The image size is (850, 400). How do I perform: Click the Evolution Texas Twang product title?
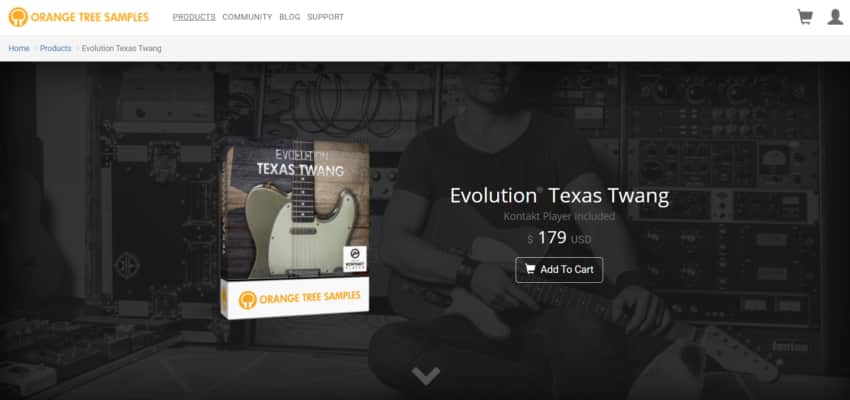click(559, 196)
